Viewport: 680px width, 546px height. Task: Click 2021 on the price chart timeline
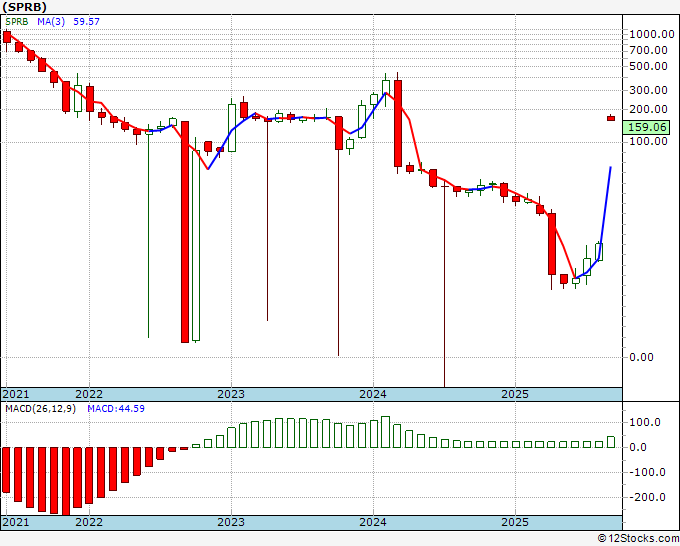(x=16, y=394)
